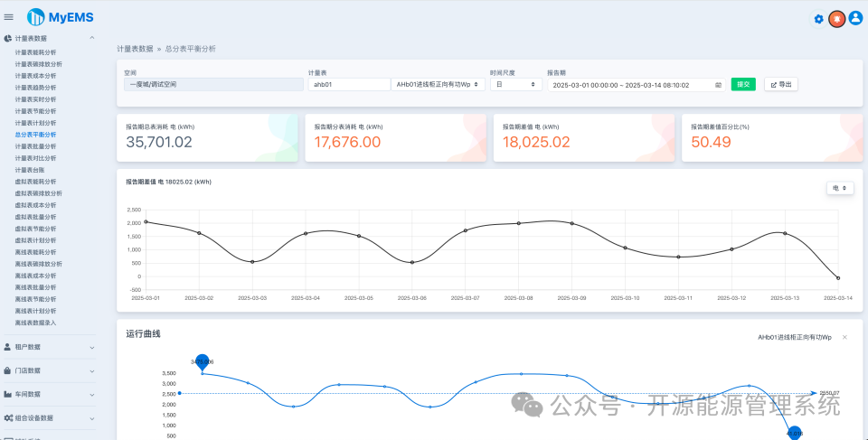Click the 车间数据 factory icon
This screenshot has width=868, height=440.
(x=8, y=395)
